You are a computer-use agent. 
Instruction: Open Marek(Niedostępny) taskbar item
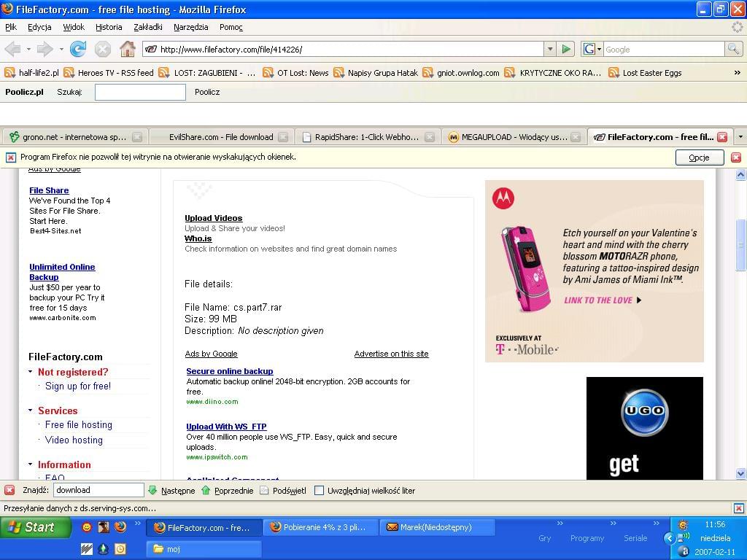[437, 527]
